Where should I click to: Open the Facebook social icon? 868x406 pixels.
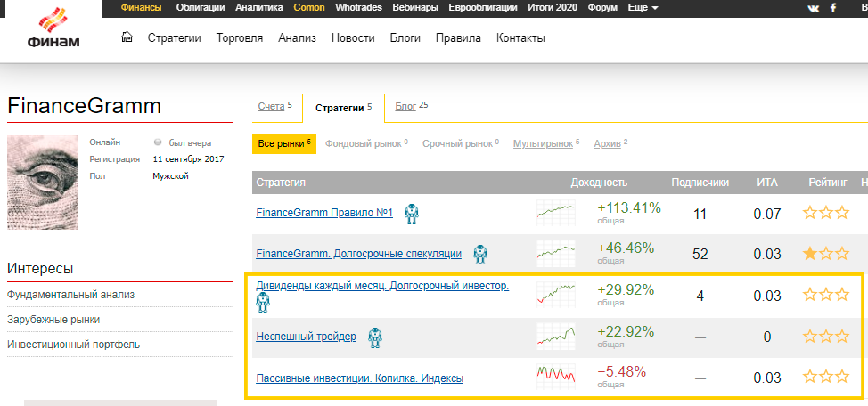coord(832,8)
